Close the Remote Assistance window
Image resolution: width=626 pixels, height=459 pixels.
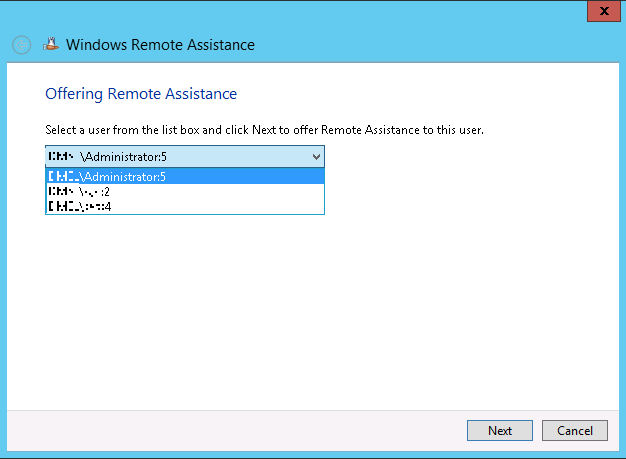tap(604, 11)
